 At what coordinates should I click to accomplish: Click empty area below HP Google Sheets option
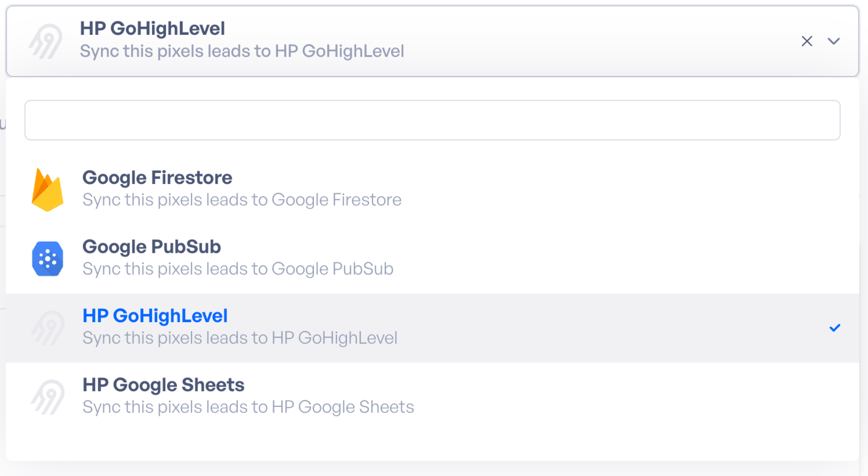432,446
